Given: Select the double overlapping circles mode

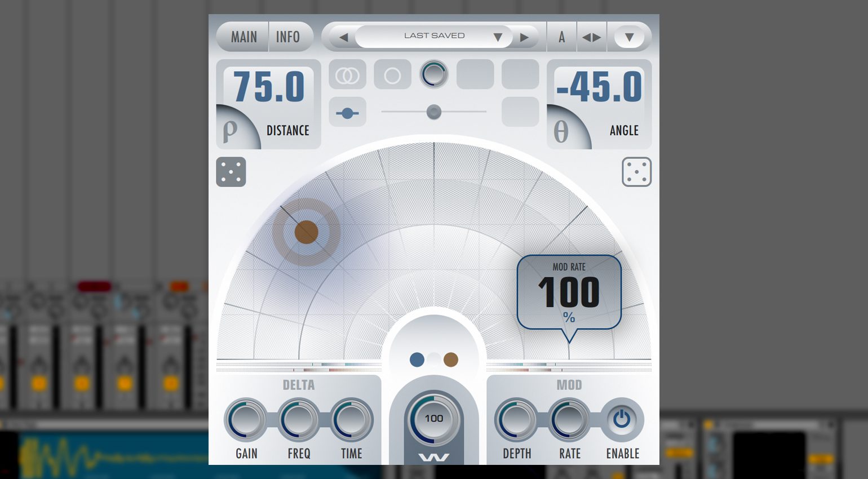Looking at the screenshot, I should pyautogui.click(x=347, y=75).
